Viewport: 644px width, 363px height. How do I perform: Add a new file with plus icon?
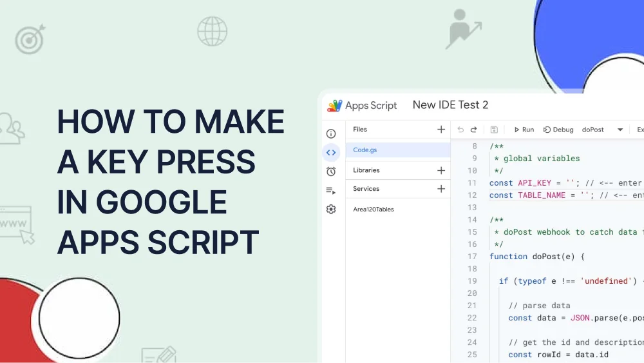[x=441, y=130]
